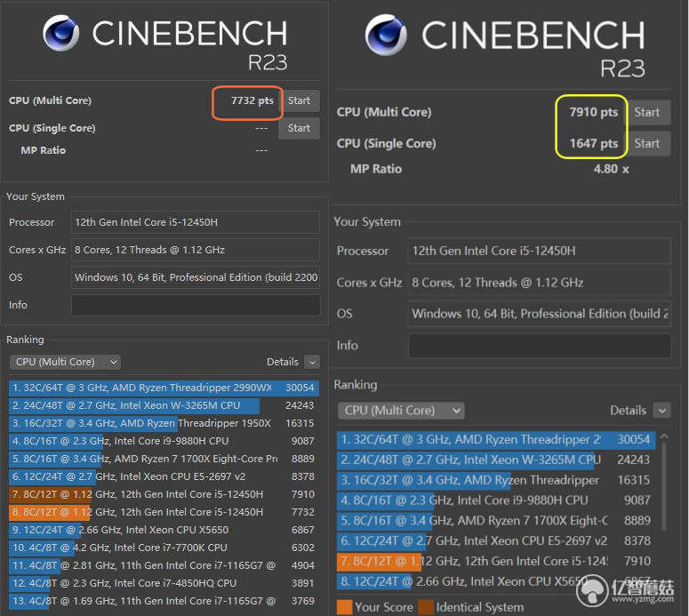Click Cores x GHz field in right window
The width and height of the screenshot is (689, 616).
click(x=540, y=283)
